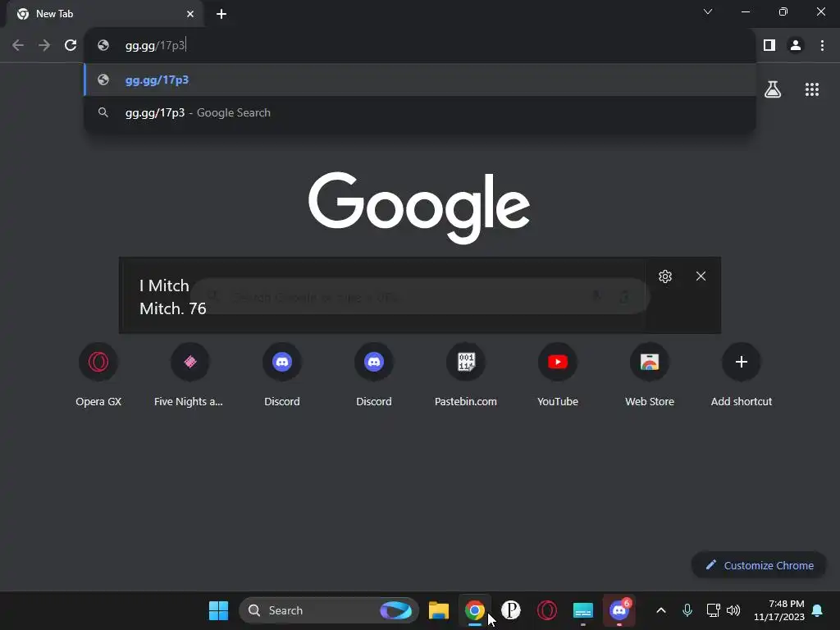The width and height of the screenshot is (840, 630).
Task: Open Discord from the taskbar
Action: click(619, 610)
